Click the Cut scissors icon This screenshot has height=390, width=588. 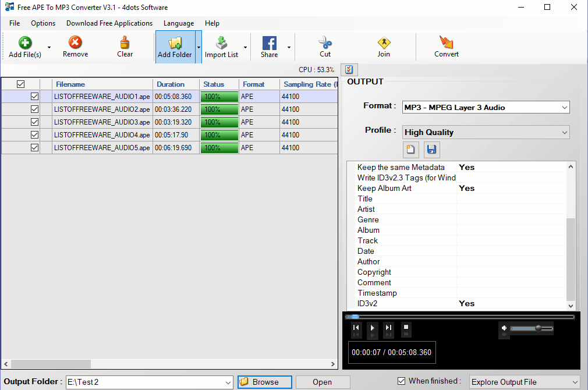click(x=325, y=42)
